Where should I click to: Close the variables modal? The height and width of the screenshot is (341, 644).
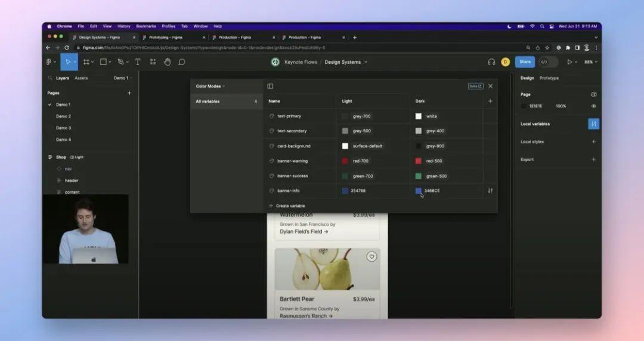point(490,86)
